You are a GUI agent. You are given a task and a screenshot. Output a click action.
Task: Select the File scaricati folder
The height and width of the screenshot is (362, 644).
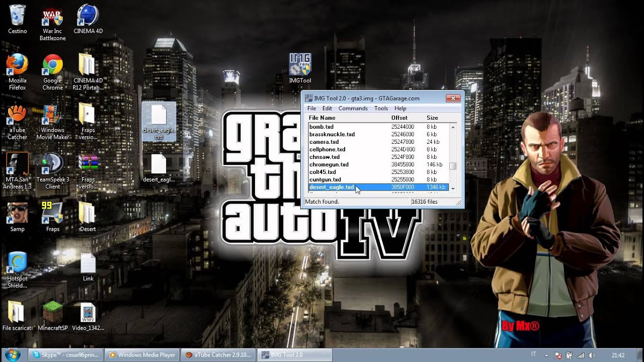coord(18,316)
